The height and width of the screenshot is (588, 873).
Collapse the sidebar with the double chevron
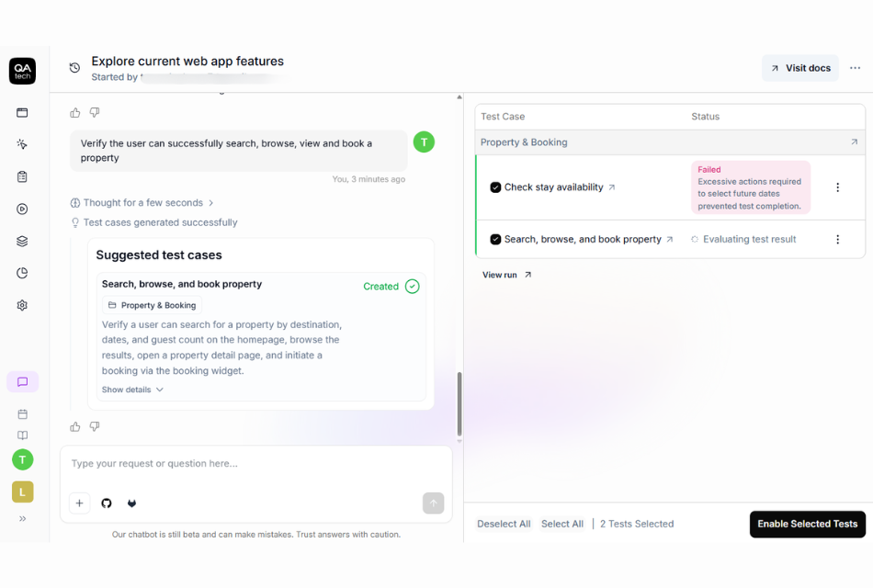point(21,517)
